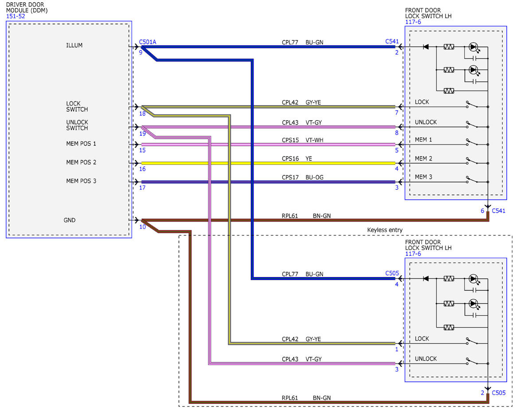
Task: Click the C541 connector label at pin 2
Action: pos(392,41)
